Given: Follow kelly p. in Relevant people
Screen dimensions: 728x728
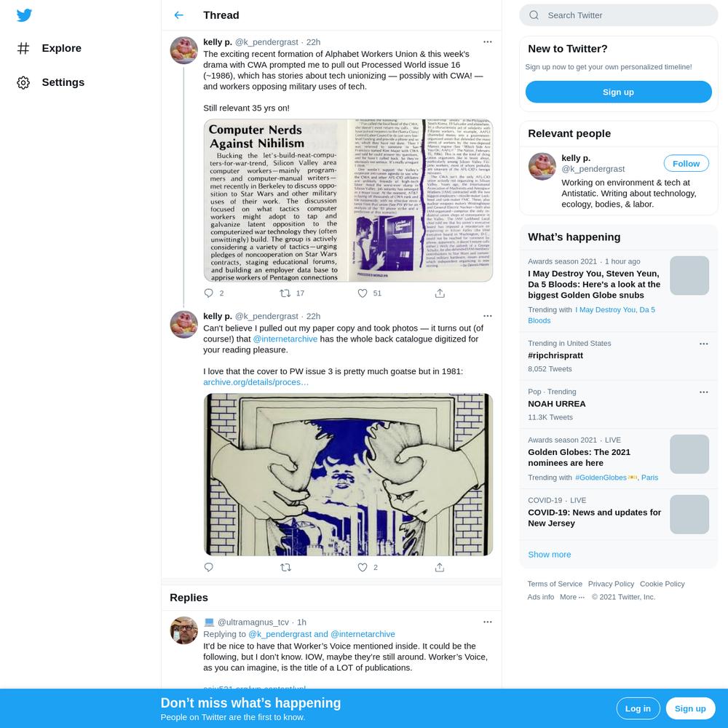Looking at the screenshot, I should [686, 163].
